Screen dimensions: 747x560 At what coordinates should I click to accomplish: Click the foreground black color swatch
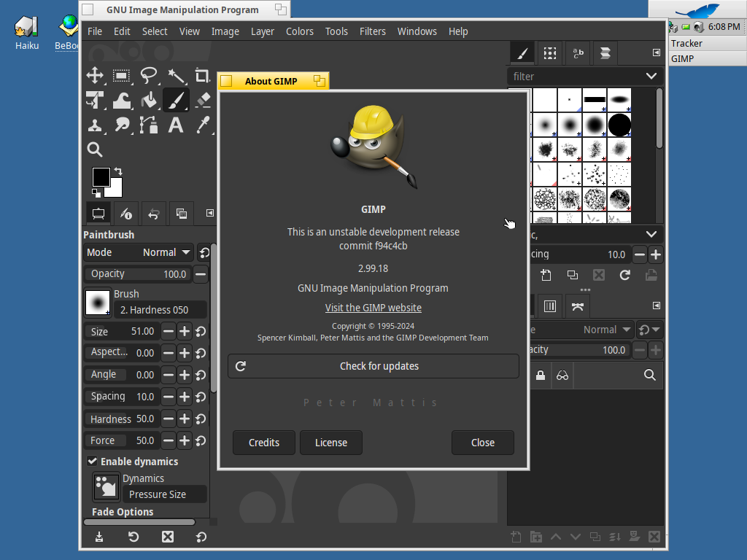[100, 176]
